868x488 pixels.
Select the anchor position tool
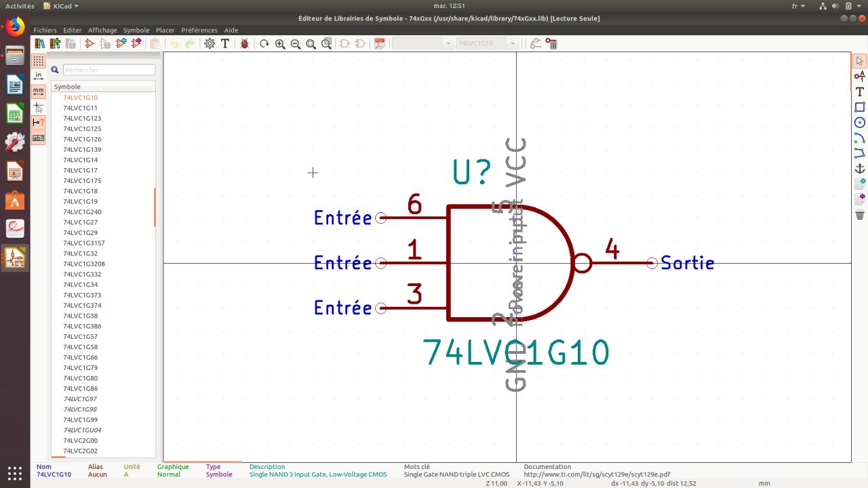(860, 169)
